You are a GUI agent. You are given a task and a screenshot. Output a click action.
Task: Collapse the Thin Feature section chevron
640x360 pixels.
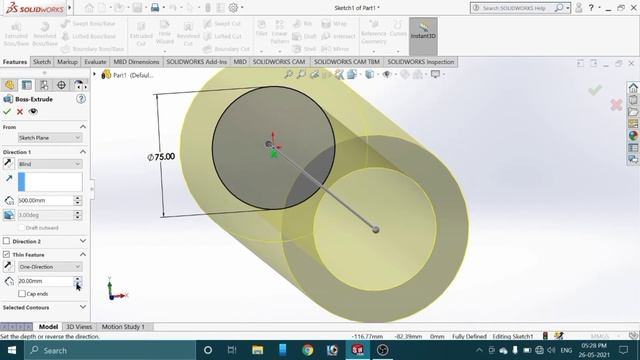(83, 254)
